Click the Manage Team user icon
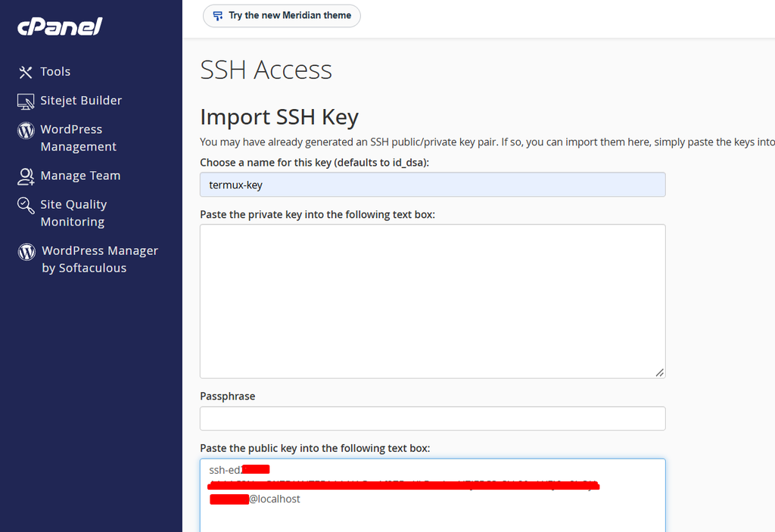The width and height of the screenshot is (775, 532). coord(26,176)
